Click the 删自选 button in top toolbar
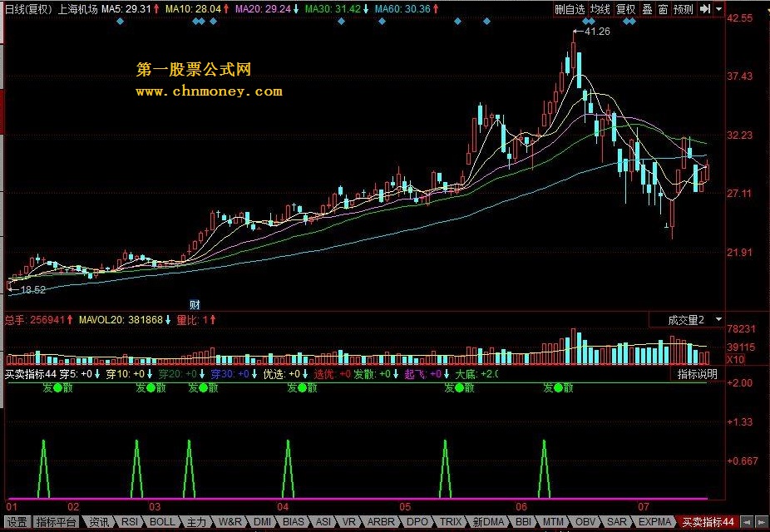 pos(570,9)
